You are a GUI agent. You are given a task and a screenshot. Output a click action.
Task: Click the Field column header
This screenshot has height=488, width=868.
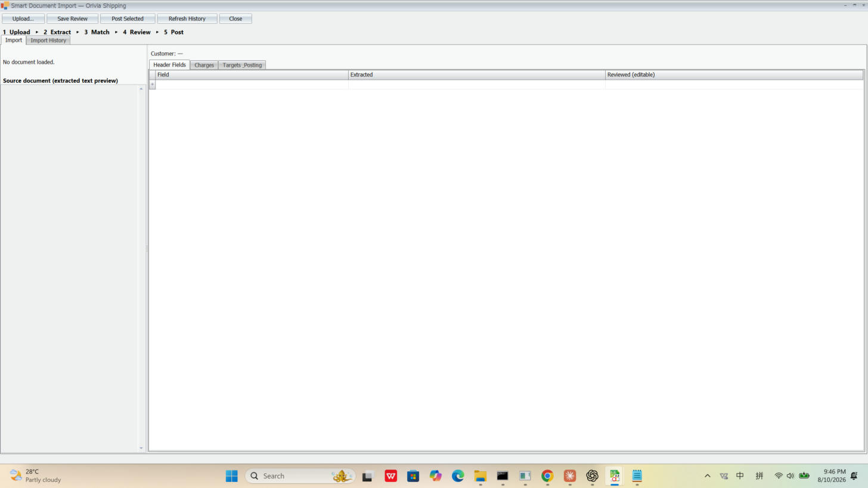tap(252, 74)
